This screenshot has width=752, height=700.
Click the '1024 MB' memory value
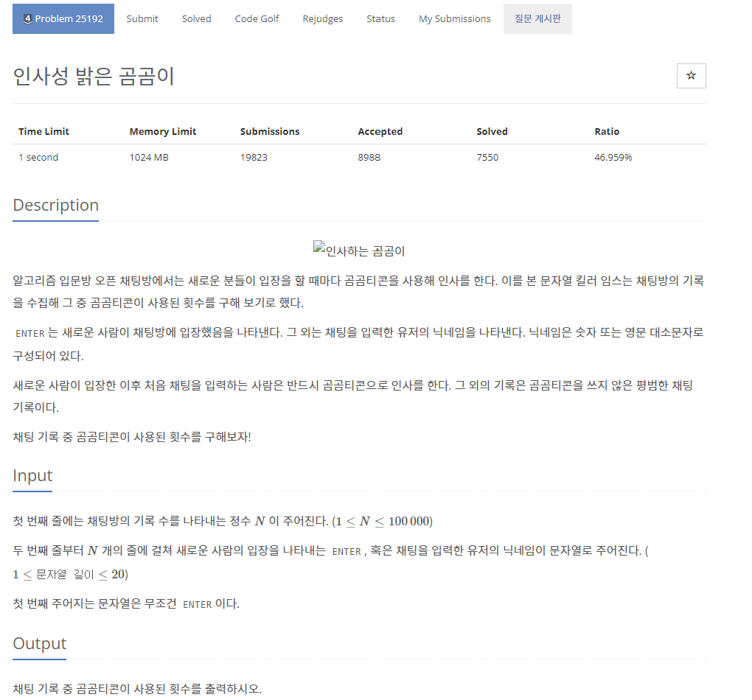point(149,157)
